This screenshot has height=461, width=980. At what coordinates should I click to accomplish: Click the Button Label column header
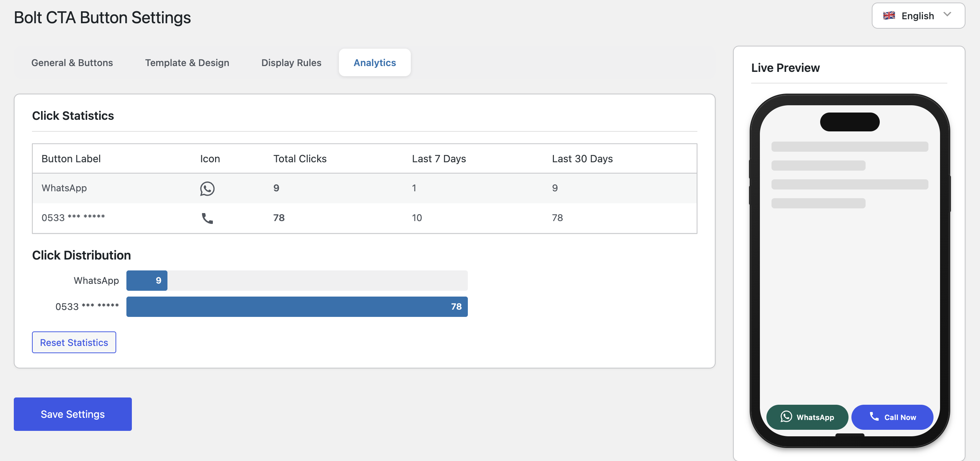pos(71,159)
